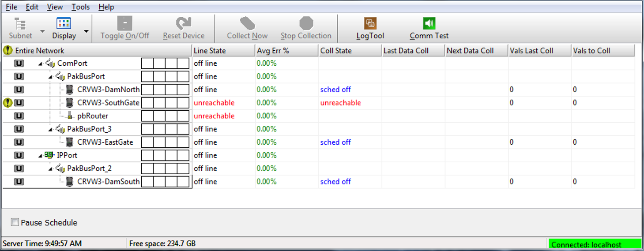The image size is (644, 251).
Task: Collapse the ComPort tree node
Action: click(x=41, y=64)
